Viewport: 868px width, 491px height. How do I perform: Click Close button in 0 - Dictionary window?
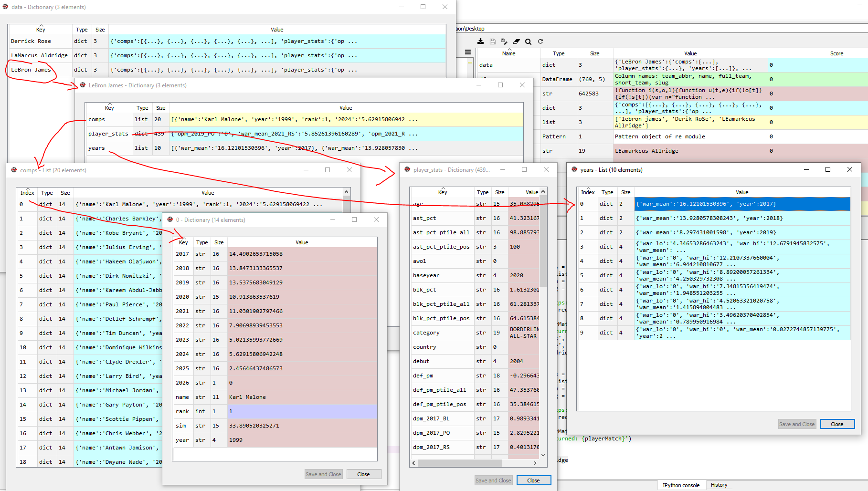363,474
